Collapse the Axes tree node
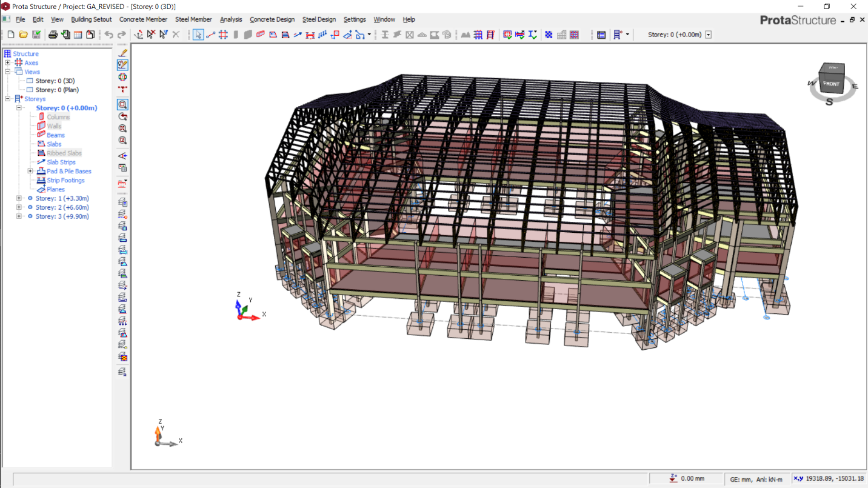The height and width of the screenshot is (488, 868). click(7, 62)
